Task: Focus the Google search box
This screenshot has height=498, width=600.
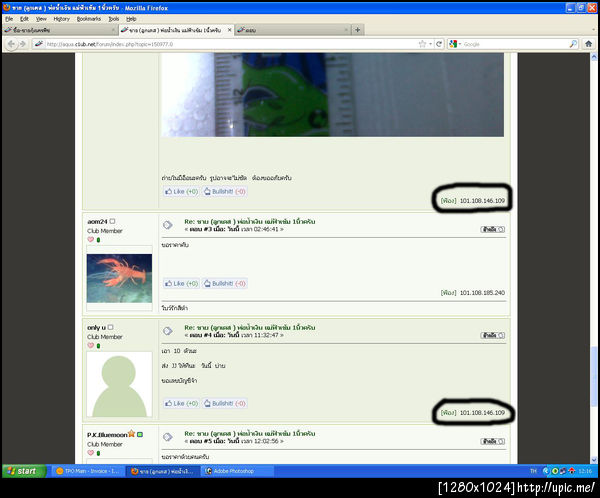Action: coord(515,44)
